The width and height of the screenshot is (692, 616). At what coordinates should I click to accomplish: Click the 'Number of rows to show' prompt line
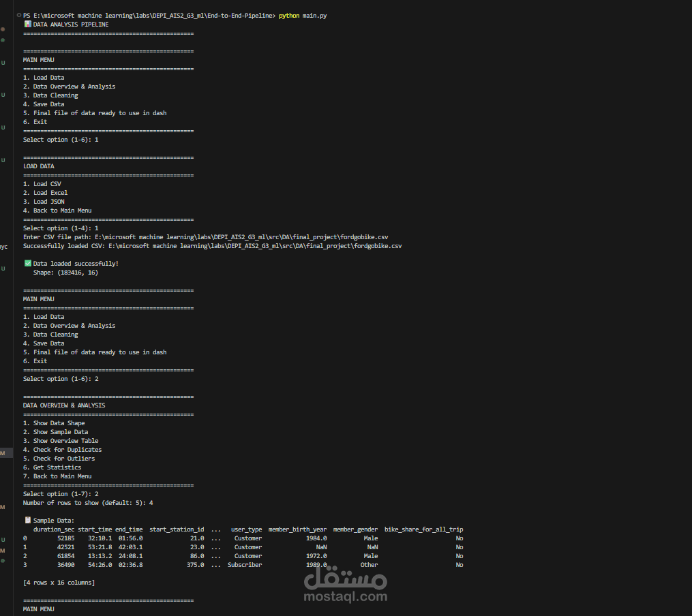(88, 503)
